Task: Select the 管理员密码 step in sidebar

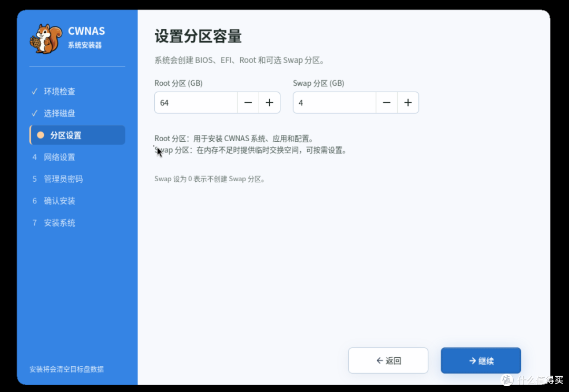Action: click(77, 179)
